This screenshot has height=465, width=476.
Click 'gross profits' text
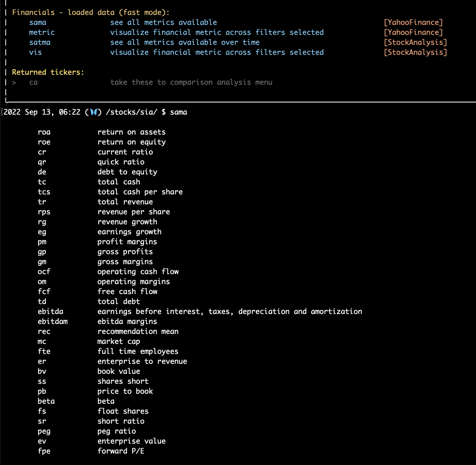(x=125, y=252)
